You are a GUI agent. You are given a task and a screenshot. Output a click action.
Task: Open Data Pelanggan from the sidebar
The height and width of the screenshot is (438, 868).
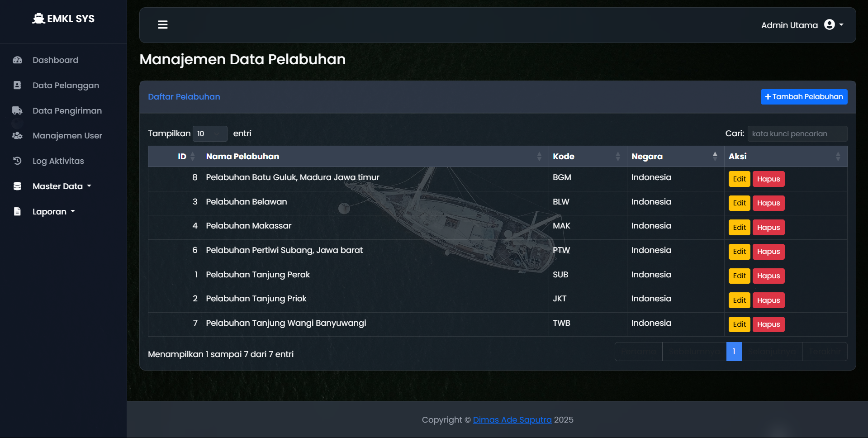pos(66,86)
